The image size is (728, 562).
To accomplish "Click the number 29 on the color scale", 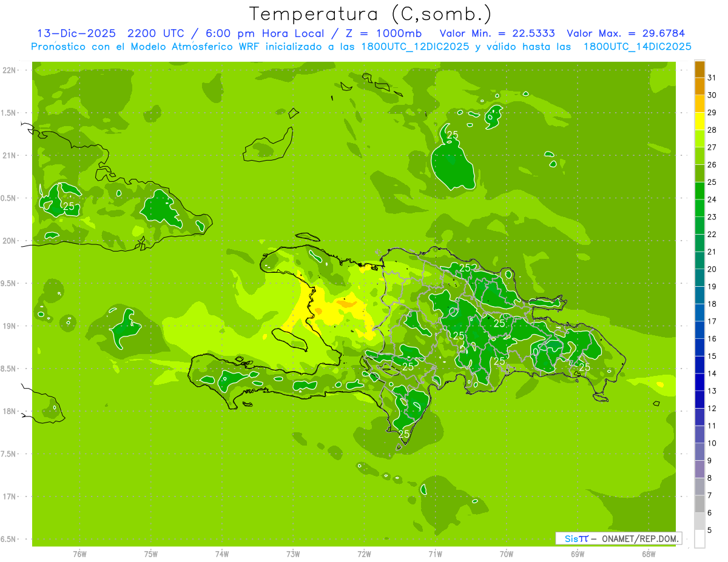I will (x=712, y=113).
